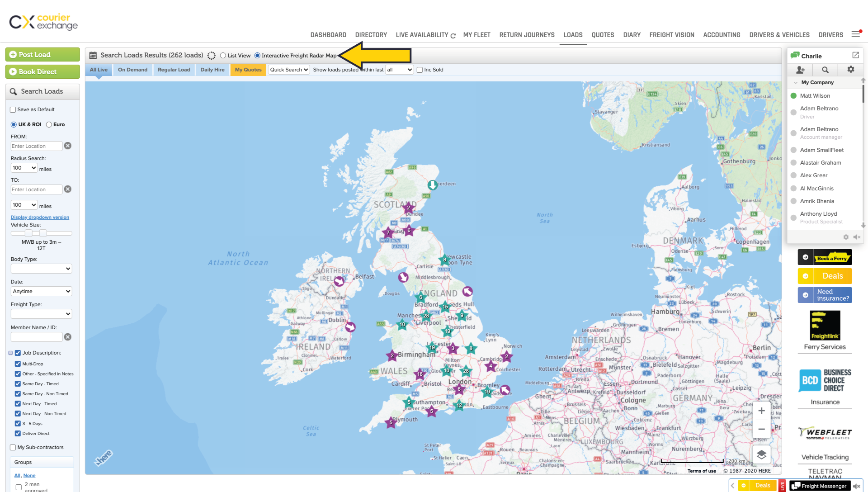This screenshot has width=868, height=492.
Task: Open the hamburger menu icon
Action: click(855, 34)
